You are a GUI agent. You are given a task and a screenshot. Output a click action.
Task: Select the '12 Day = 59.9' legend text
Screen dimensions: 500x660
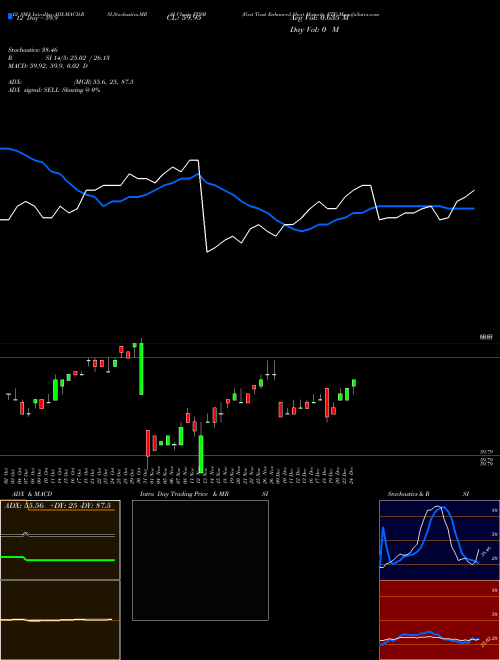click(x=37, y=18)
